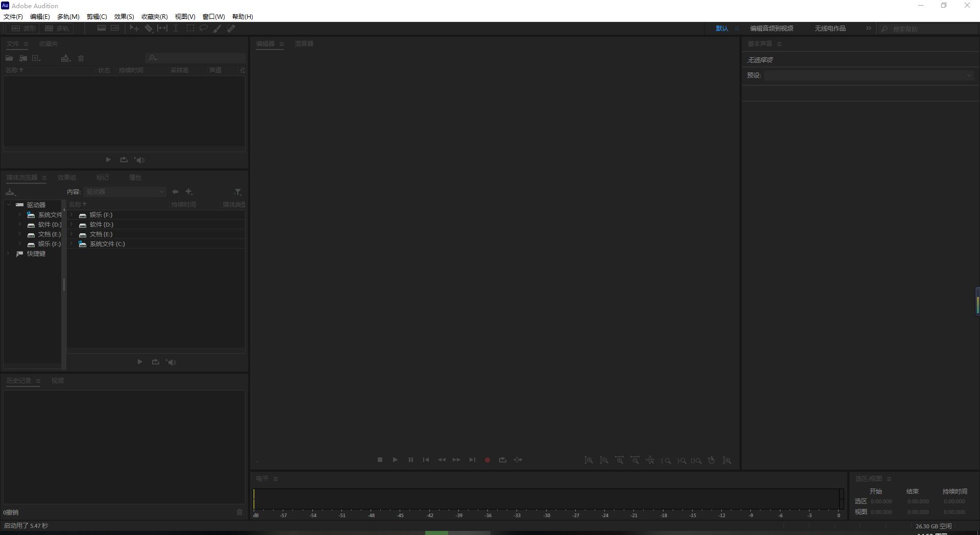Viewport: 980px width, 535px height.
Task: Collapse the 驱动器 tree node
Action: 9,205
